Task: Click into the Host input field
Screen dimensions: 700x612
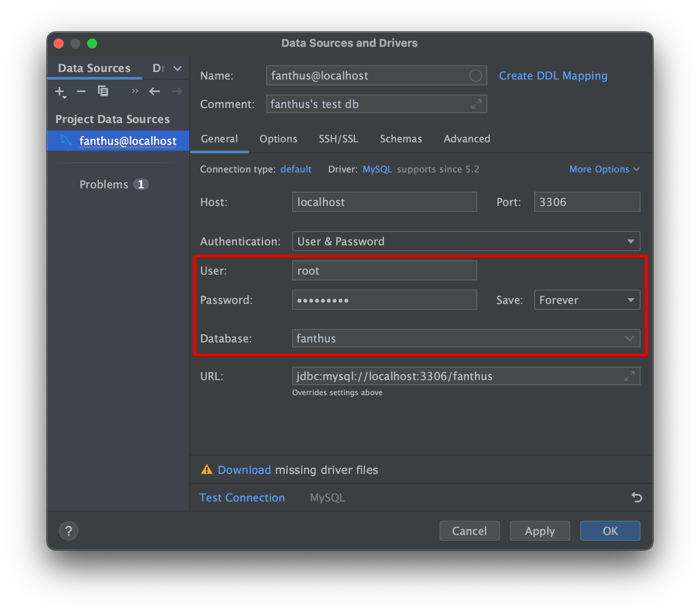Action: click(x=384, y=202)
